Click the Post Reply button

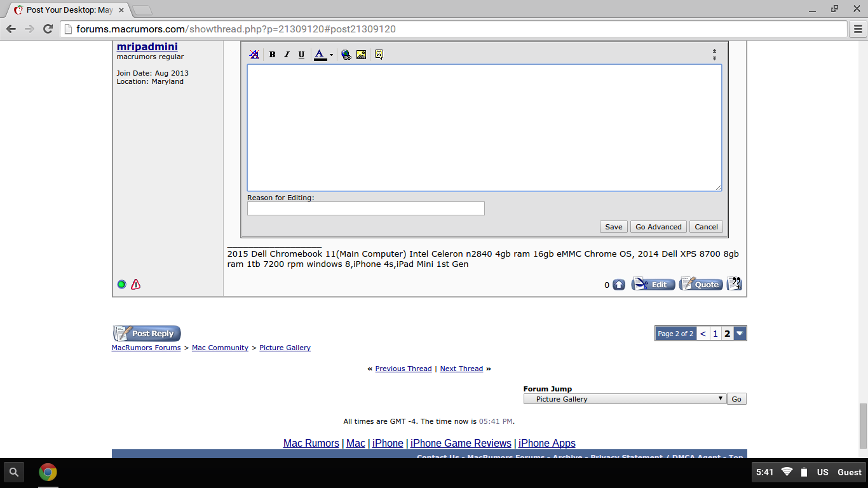(x=147, y=334)
